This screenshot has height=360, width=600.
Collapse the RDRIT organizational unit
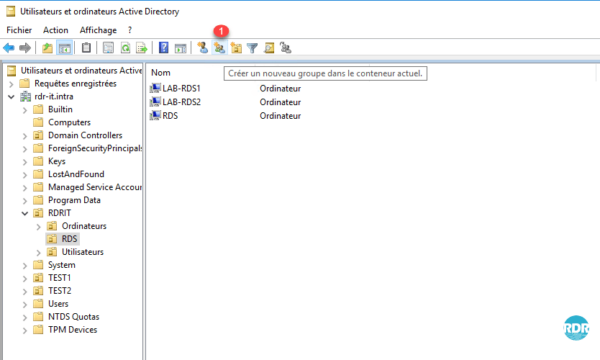[25, 213]
